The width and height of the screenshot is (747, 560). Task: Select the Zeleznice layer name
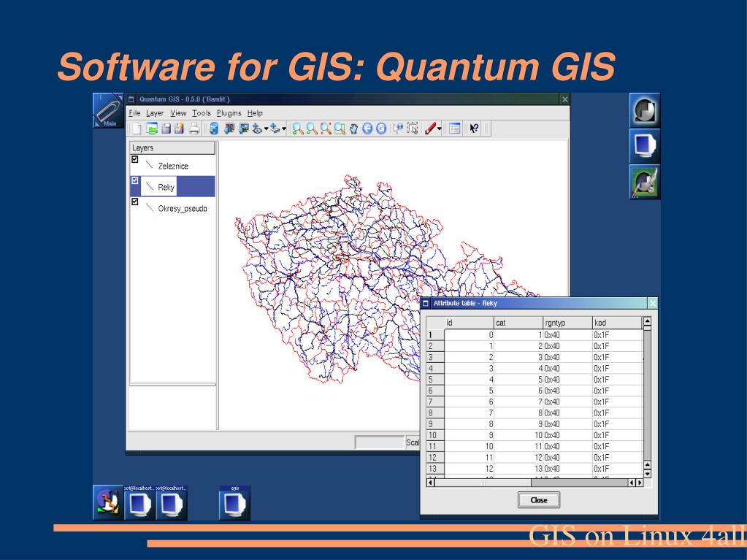173,166
